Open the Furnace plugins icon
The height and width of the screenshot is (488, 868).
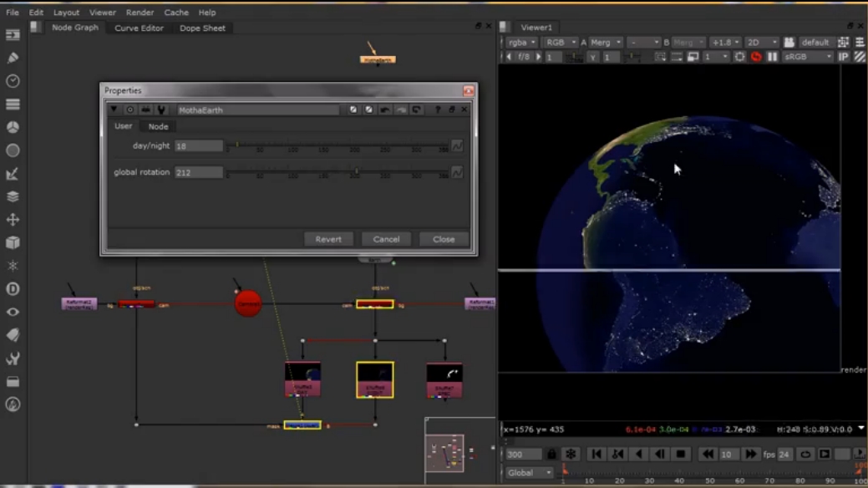(x=13, y=405)
